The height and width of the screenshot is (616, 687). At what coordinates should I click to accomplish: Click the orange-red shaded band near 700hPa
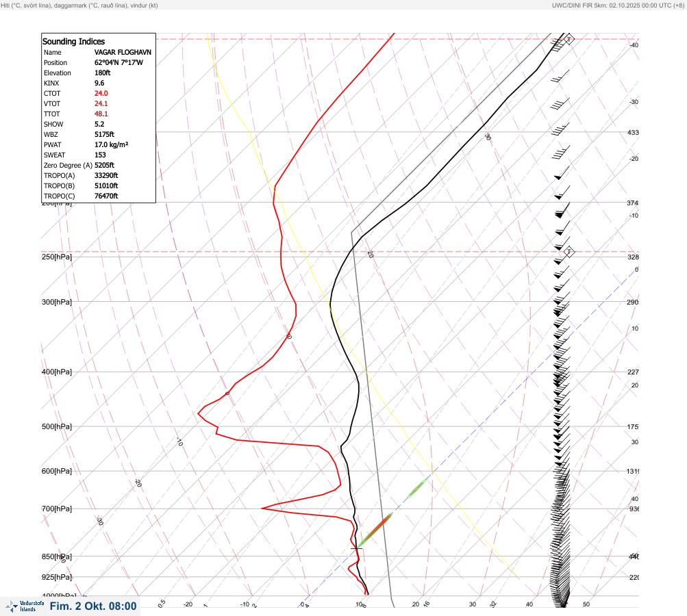377,528
